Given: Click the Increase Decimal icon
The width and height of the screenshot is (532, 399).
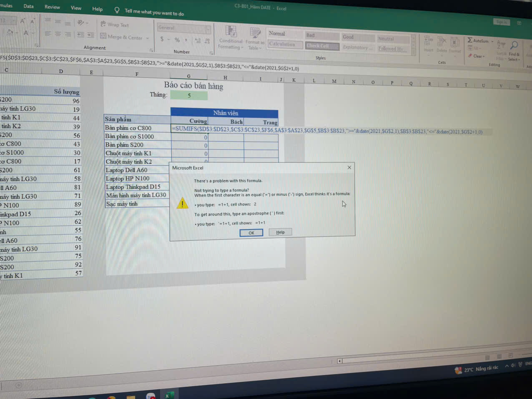Looking at the screenshot, I should 198,41.
